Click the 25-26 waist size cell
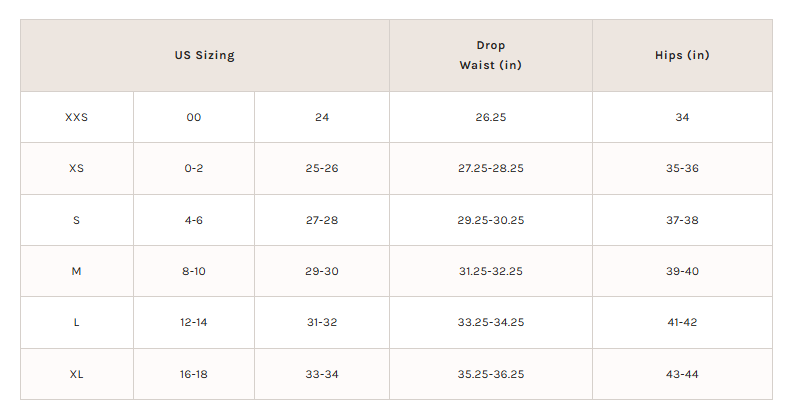The height and width of the screenshot is (419, 795). click(x=321, y=168)
